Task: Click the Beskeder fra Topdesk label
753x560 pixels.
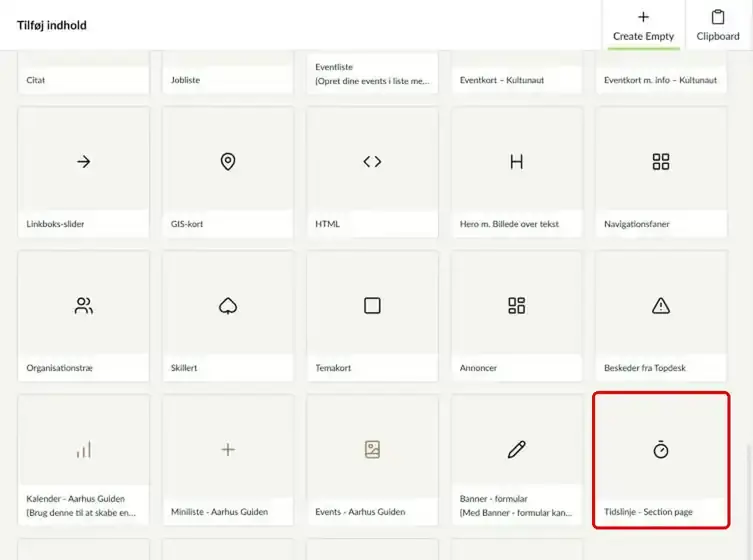Action: 644,368
